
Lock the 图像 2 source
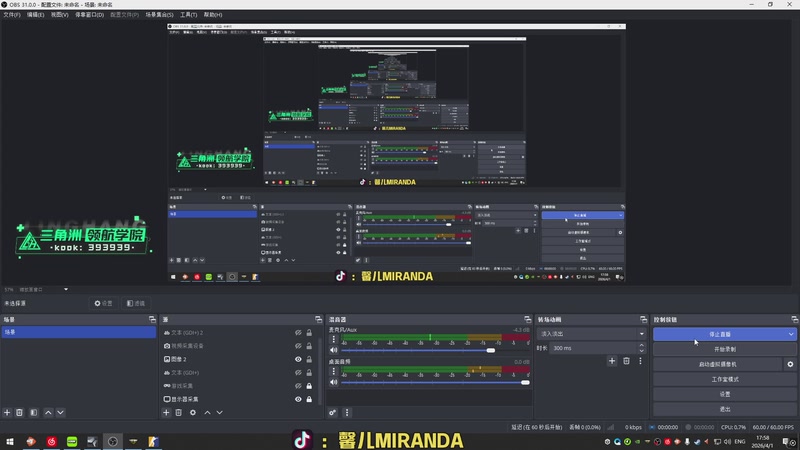pos(309,359)
